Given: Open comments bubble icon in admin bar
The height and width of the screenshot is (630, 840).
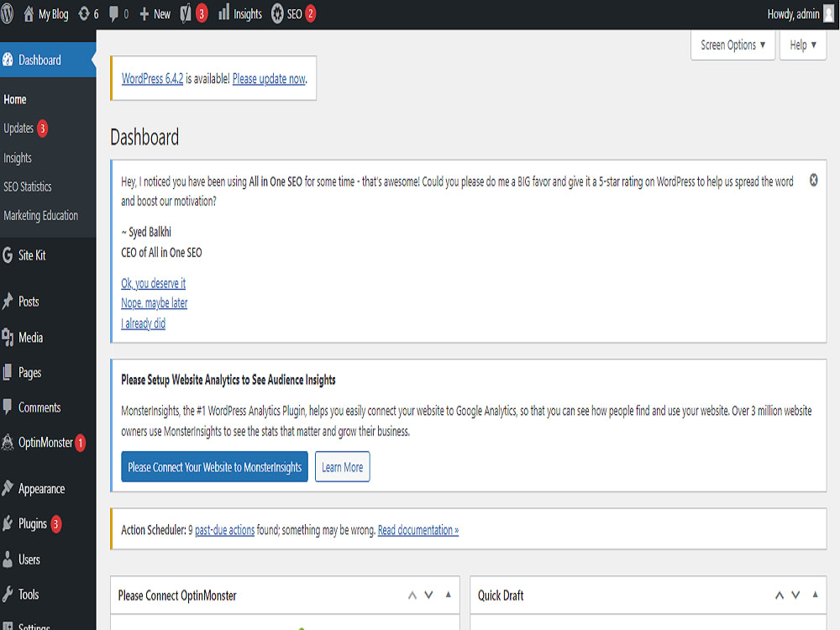Looking at the screenshot, I should [113, 14].
